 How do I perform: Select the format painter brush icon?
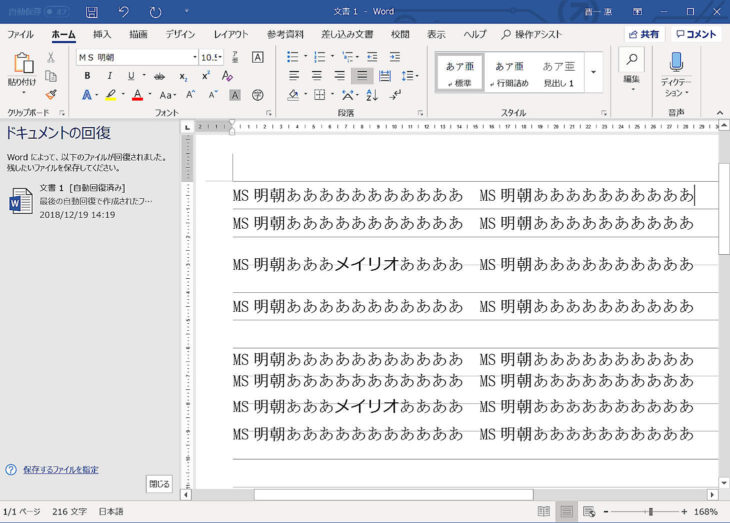tap(51, 94)
